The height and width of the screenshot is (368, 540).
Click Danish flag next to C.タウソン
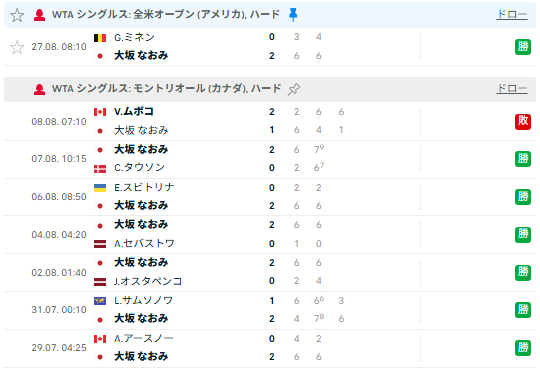[x=100, y=169]
